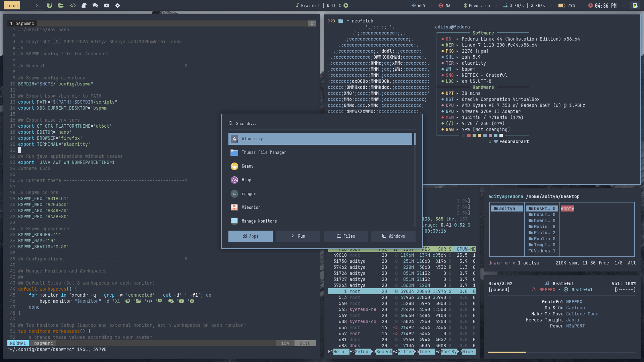Toggle playback with the green play icon

346,5
